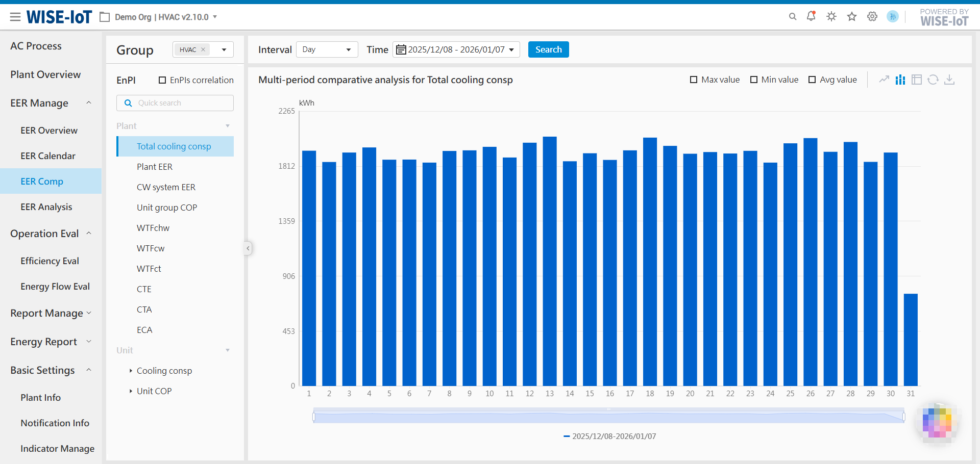Viewport: 980px width, 464px height.
Task: Refresh the cooling consumption chart
Action: point(933,80)
